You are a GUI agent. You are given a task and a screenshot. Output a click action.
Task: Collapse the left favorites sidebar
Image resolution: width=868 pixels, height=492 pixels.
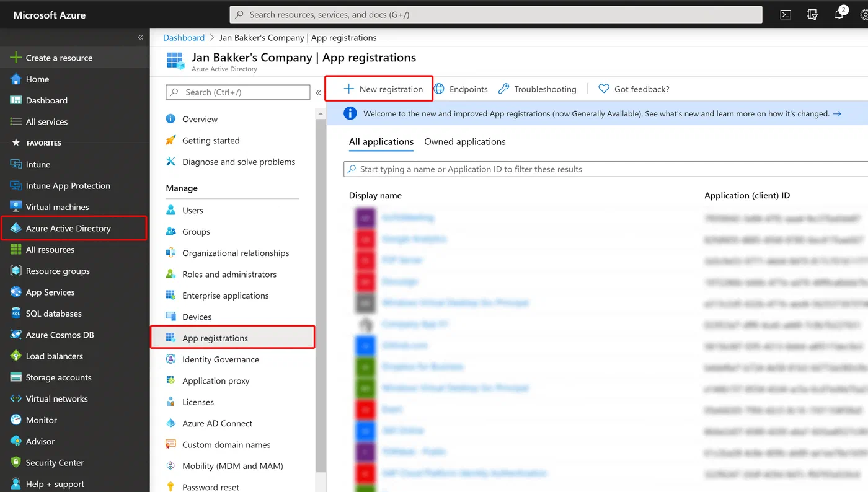pos(141,38)
